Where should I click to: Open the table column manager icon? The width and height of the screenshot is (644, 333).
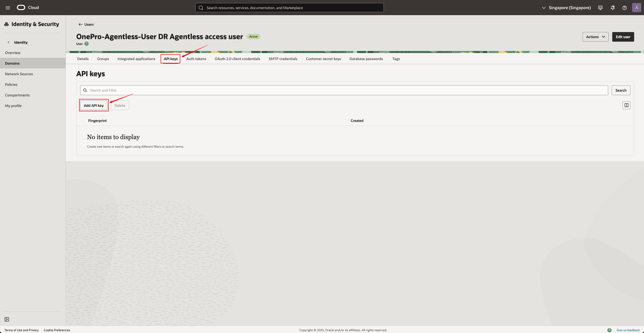[626, 105]
